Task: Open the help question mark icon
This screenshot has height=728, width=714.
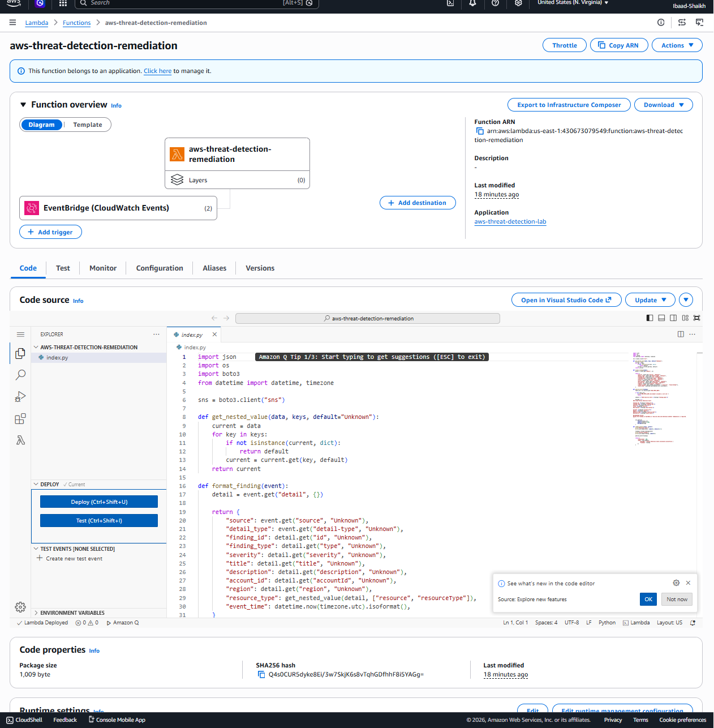Action: click(x=495, y=3)
